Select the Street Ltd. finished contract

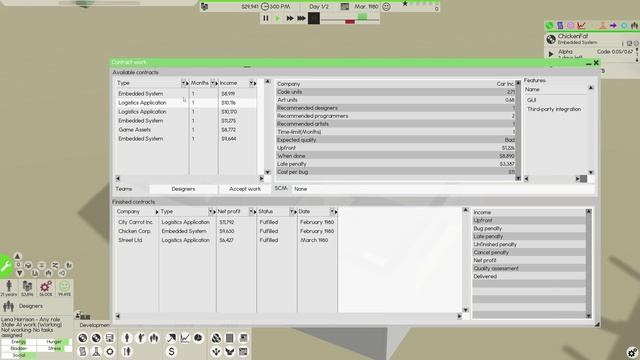[x=227, y=240]
